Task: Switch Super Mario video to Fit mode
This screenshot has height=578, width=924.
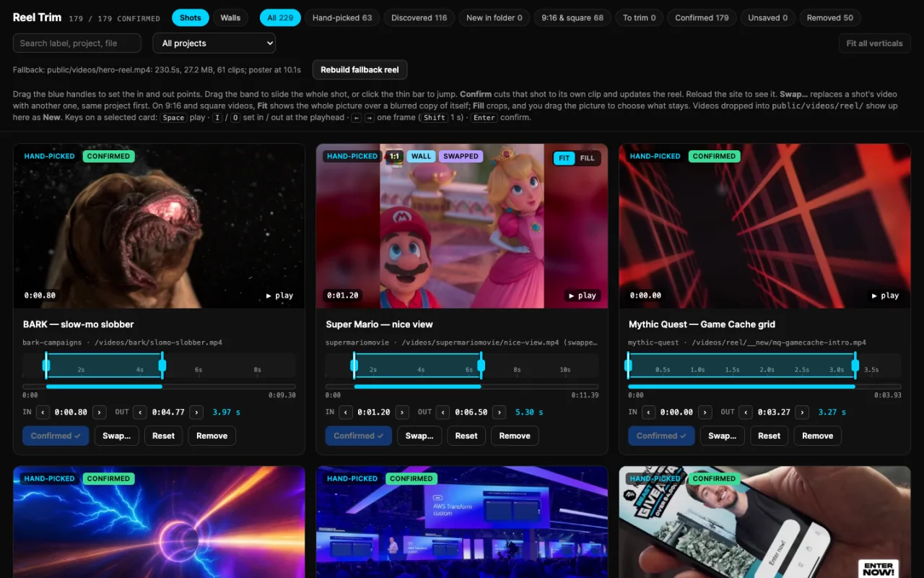Action: pos(565,158)
